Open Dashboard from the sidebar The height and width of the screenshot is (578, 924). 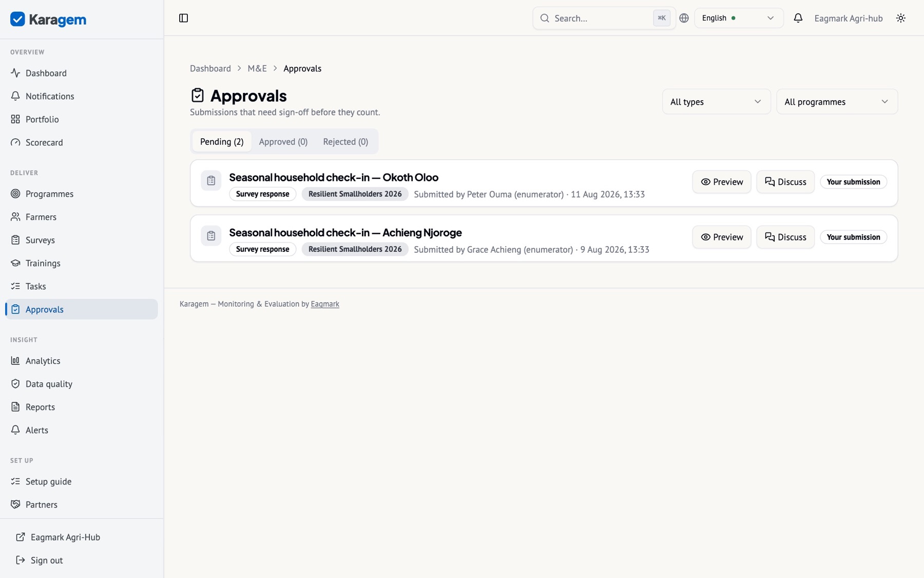pos(82,73)
